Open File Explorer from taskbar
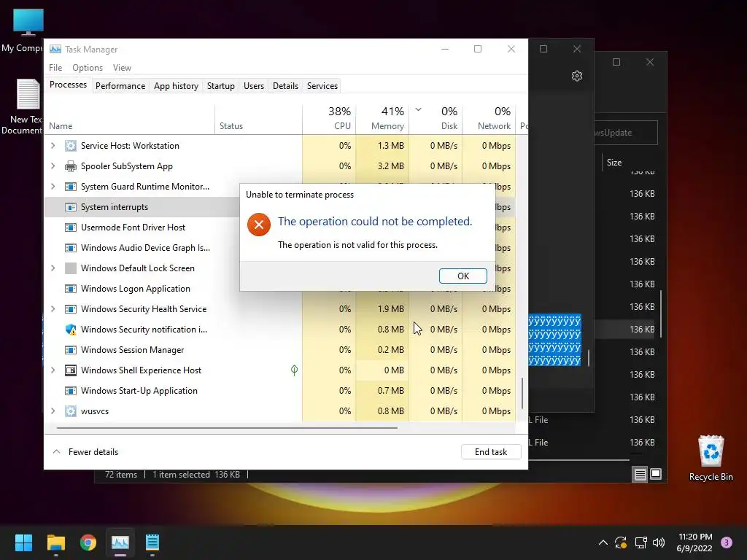The height and width of the screenshot is (560, 747). (55, 542)
